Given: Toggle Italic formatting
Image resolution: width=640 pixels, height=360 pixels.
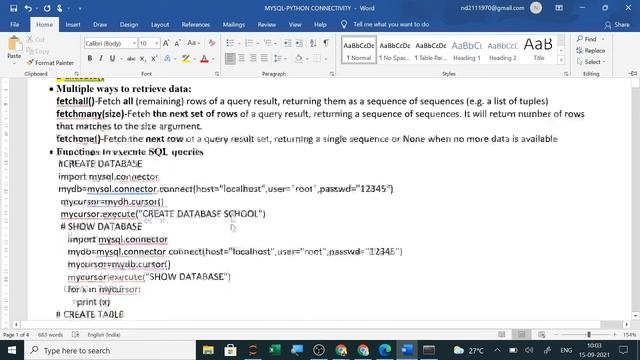Looking at the screenshot, I should coord(101,59).
